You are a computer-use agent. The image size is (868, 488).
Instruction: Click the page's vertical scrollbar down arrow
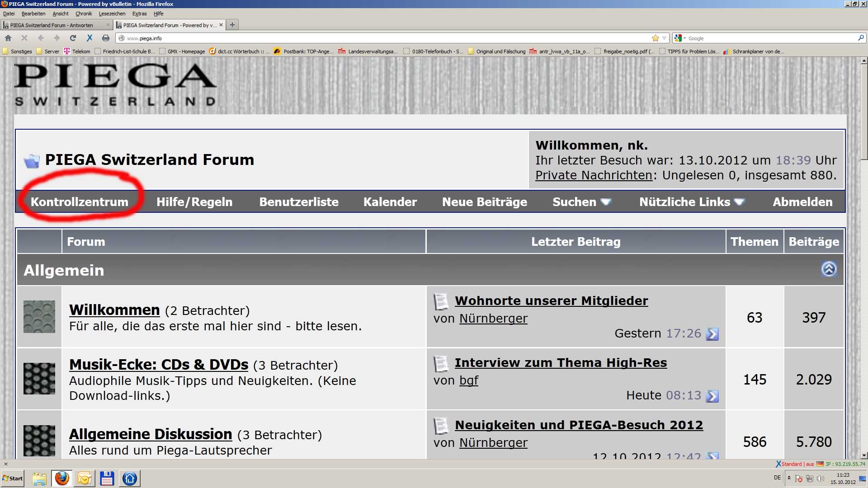point(863,455)
